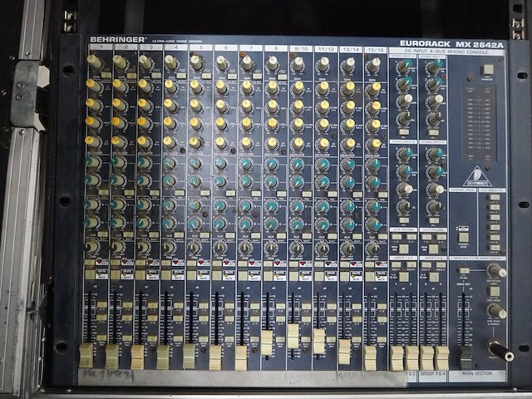Select the 15/16 channel balance knob

coord(373,249)
